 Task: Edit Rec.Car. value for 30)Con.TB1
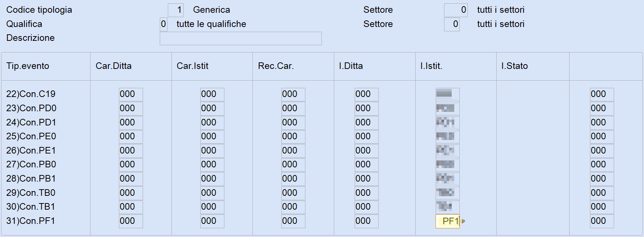(293, 207)
